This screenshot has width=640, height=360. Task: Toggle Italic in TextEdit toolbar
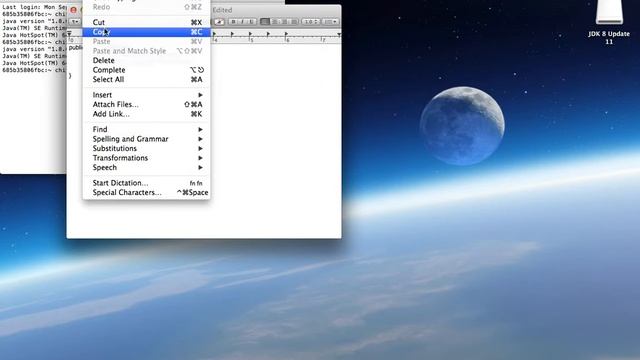242,21
